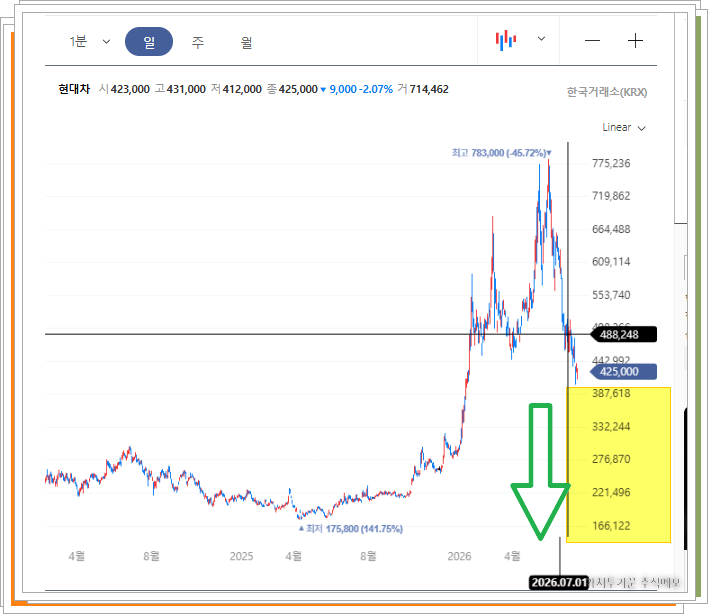Click the yellow highlighted price region
Viewport: 708px width, 614px height.
(619, 465)
